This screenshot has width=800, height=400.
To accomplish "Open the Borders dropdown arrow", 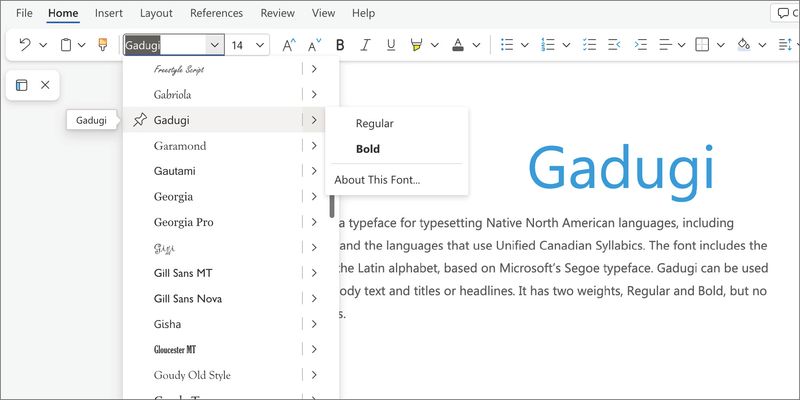I will point(720,45).
